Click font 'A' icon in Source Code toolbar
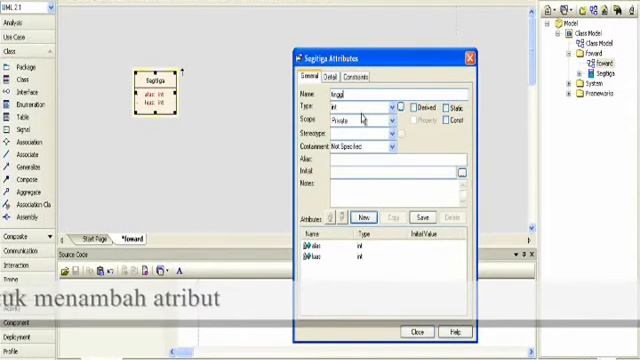The height and width of the screenshot is (360, 640). pyautogui.click(x=179, y=271)
